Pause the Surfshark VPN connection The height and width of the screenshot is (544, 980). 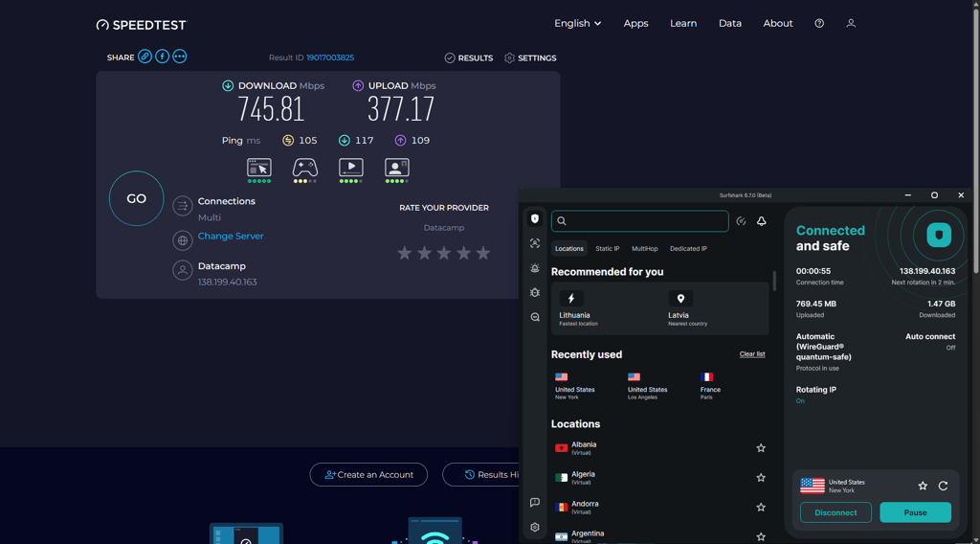coord(915,512)
